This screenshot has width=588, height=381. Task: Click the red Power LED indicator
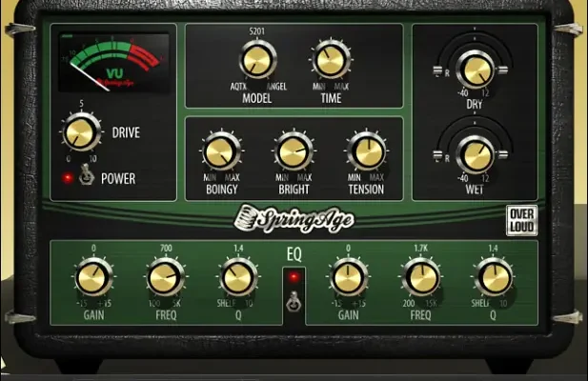(67, 177)
